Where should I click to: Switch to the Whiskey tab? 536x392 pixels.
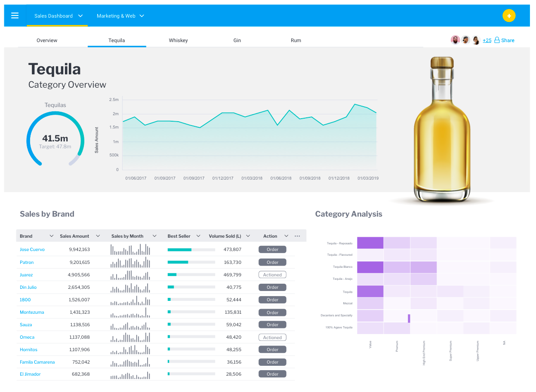click(x=178, y=40)
